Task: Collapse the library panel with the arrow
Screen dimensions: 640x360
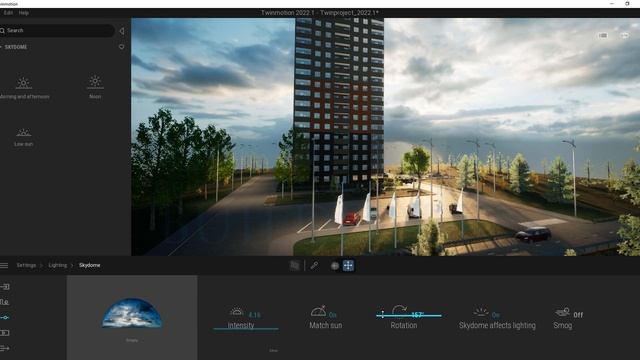Action: 122,31
